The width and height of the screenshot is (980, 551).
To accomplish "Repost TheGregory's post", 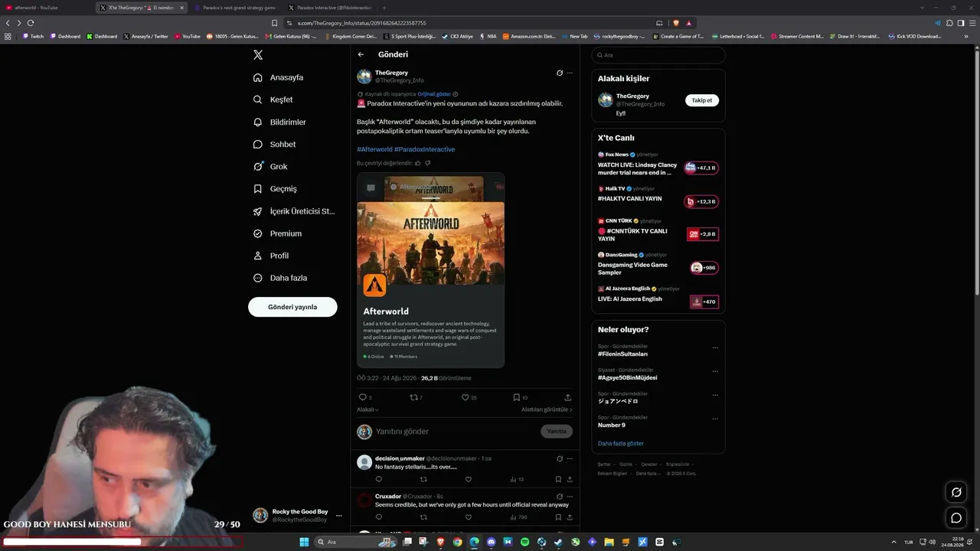I will [414, 398].
